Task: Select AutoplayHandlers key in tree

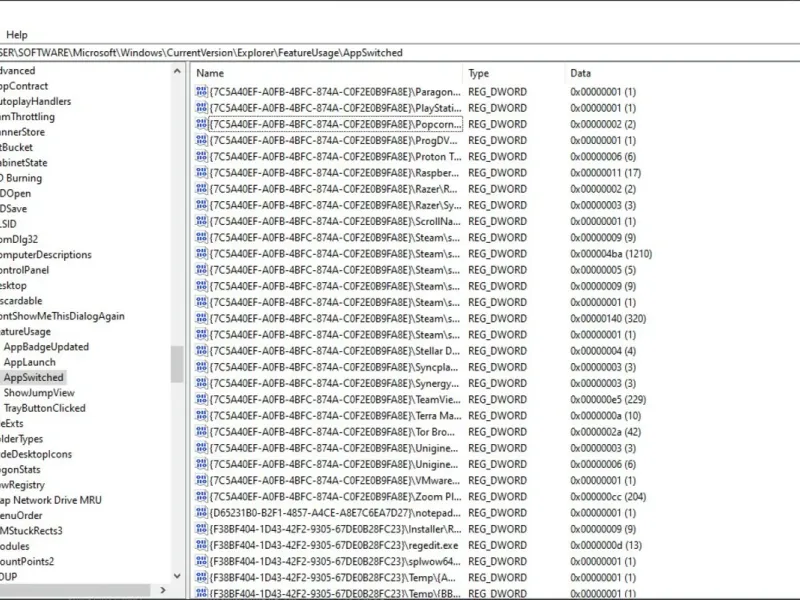Action: (36, 101)
